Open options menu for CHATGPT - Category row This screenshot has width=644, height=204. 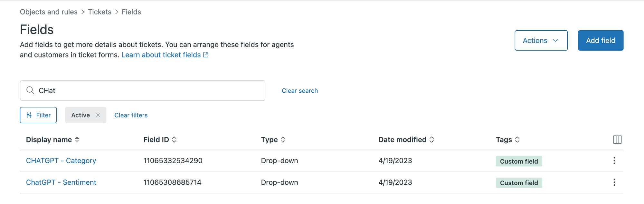pyautogui.click(x=614, y=161)
